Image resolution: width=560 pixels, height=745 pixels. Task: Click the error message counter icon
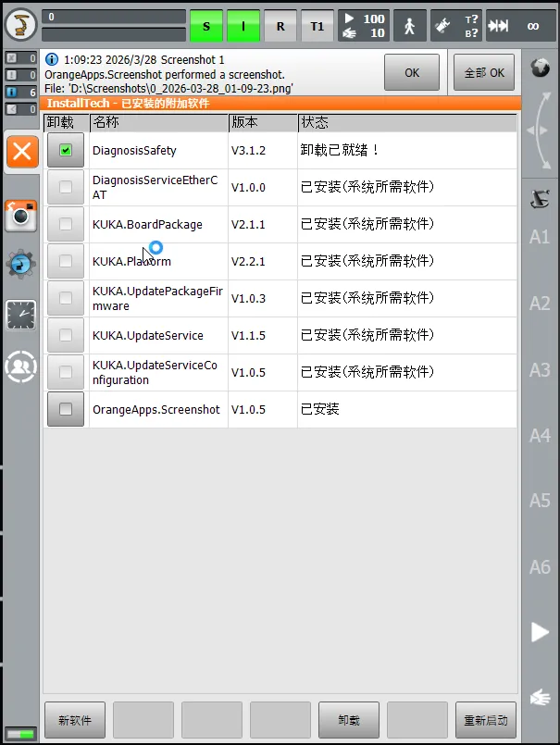21,58
